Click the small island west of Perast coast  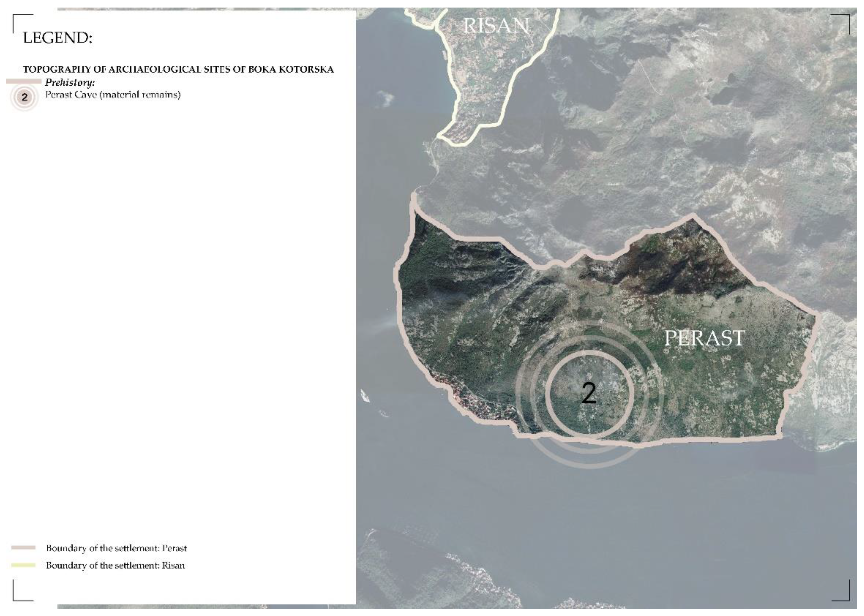coord(365,396)
